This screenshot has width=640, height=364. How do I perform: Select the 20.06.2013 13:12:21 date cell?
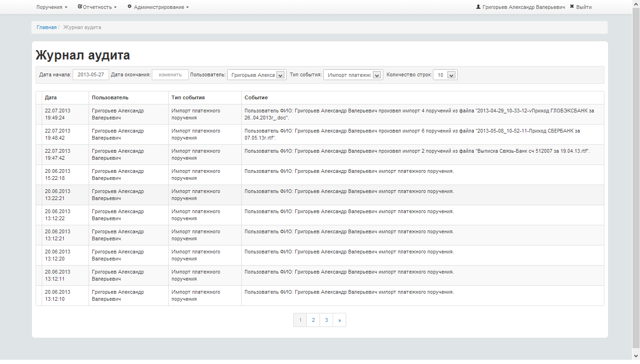[x=65, y=235]
